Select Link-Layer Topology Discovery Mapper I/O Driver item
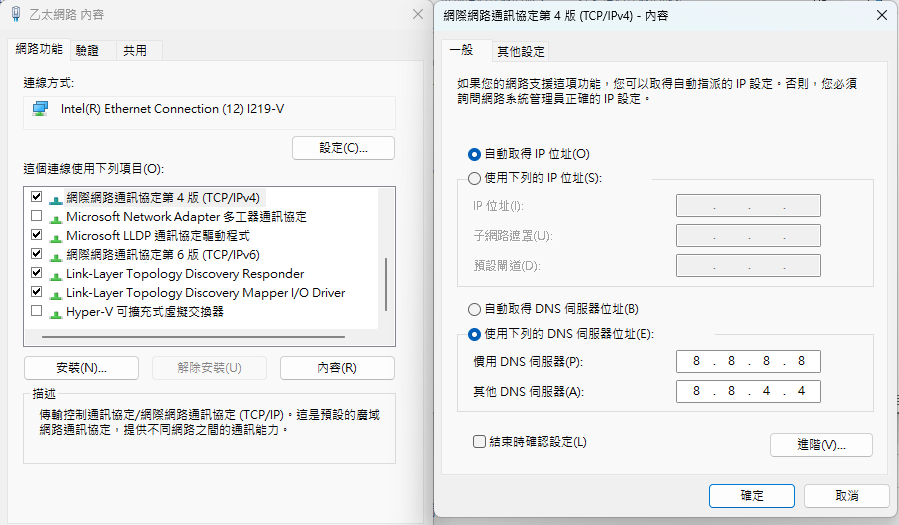 205,293
